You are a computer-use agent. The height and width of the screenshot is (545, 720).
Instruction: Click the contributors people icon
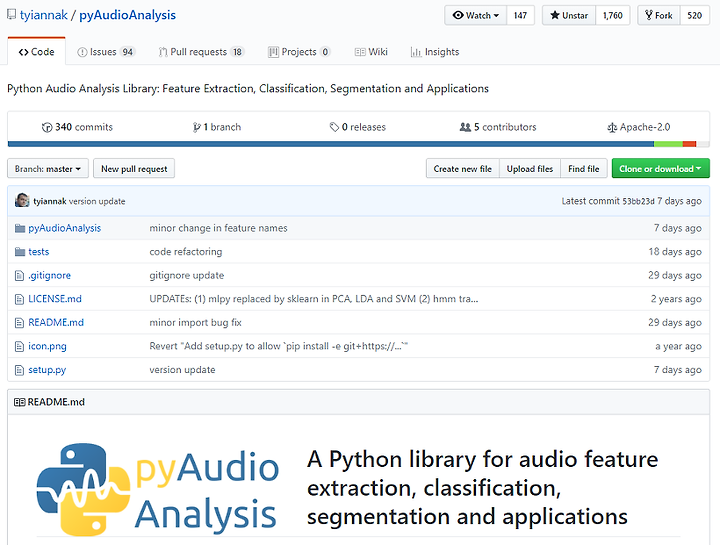(465, 127)
